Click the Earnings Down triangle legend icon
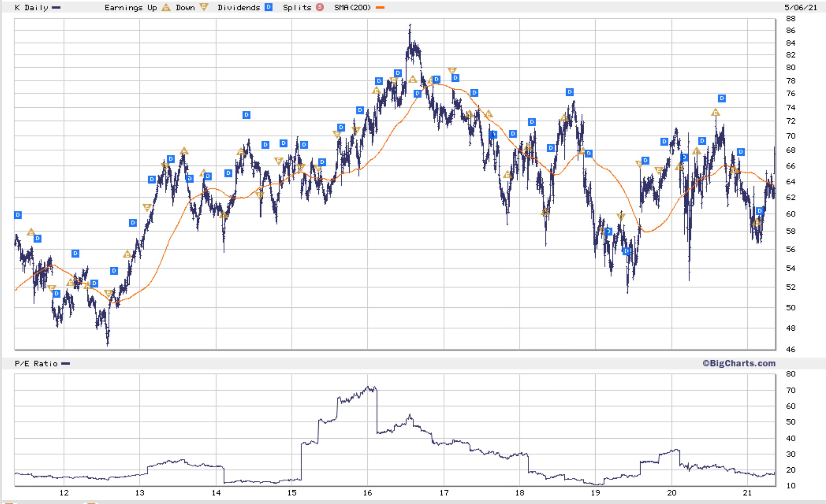 pyautogui.click(x=204, y=7)
